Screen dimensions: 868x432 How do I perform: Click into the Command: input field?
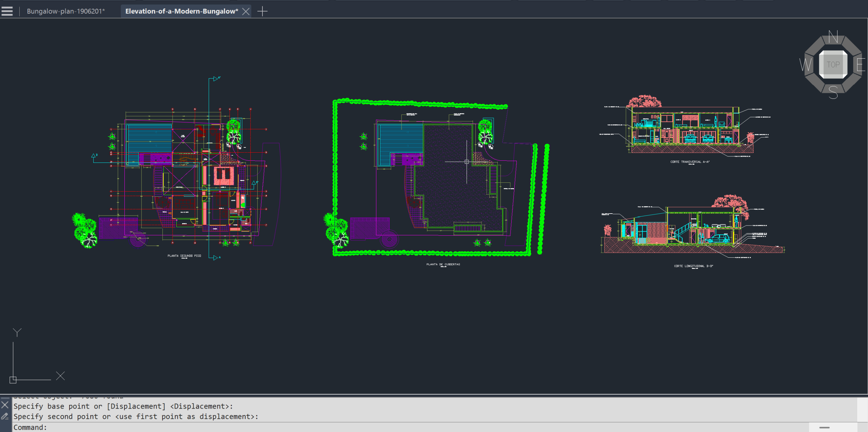410,427
